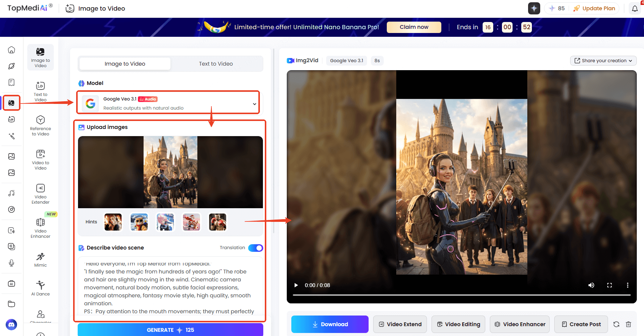Screen dimensions: 644x336
Task: Toggle the Translation switch off
Action: pos(256,248)
